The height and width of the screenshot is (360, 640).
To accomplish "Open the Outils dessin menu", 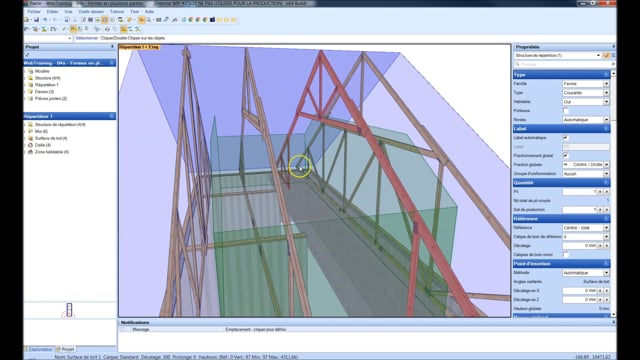I will 91,11.
